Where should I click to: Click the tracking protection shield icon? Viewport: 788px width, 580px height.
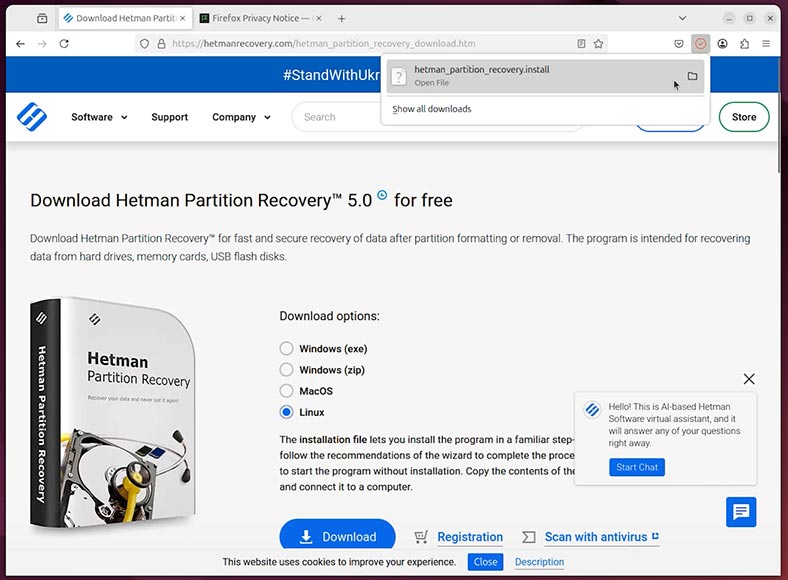coord(144,44)
